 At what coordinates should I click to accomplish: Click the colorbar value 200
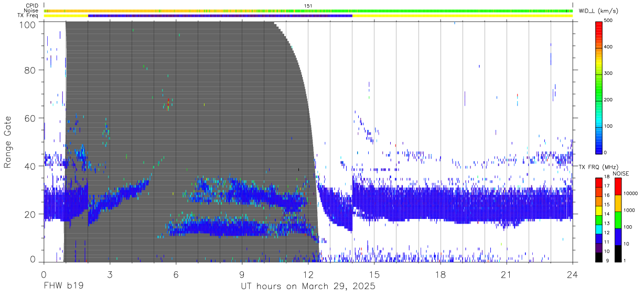click(608, 100)
